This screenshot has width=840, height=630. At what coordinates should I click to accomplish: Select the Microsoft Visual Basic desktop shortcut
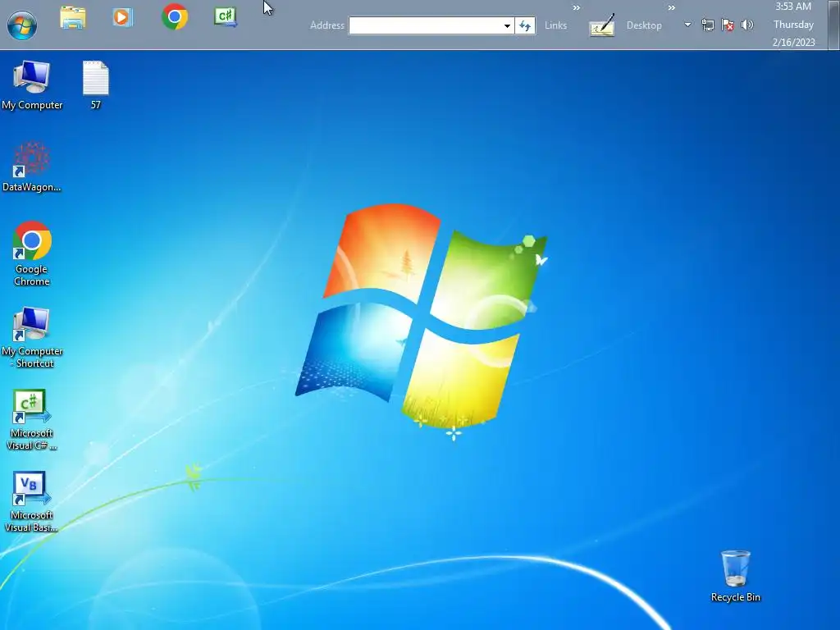[32, 502]
